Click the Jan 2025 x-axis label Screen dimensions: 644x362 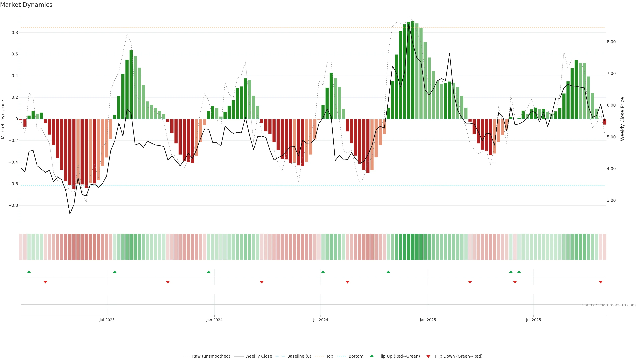428,320
